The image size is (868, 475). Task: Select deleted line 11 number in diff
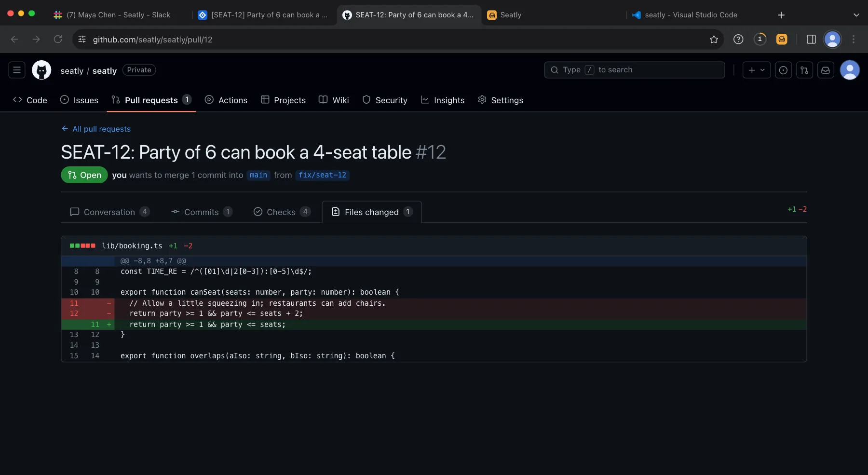tap(74, 303)
